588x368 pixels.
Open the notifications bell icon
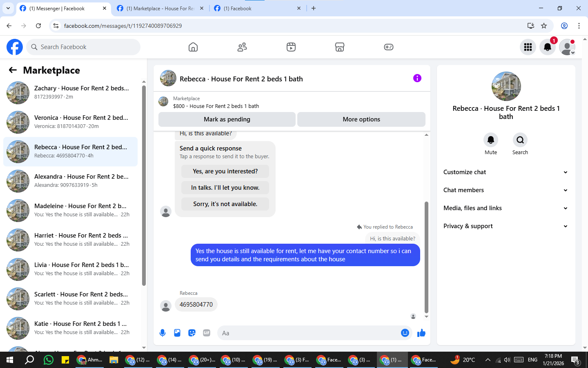point(548,47)
